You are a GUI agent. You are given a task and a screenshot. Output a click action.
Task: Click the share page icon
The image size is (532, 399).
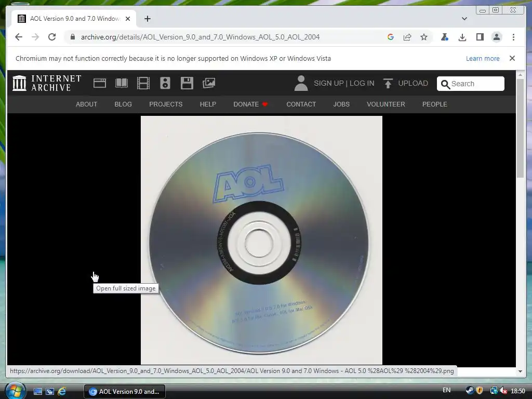[407, 37]
